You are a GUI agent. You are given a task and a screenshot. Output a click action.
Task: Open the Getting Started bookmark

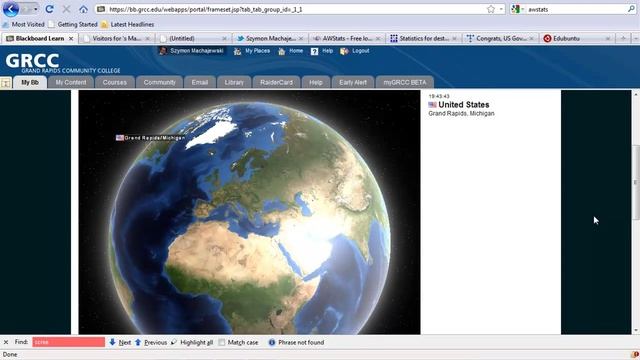point(73,24)
